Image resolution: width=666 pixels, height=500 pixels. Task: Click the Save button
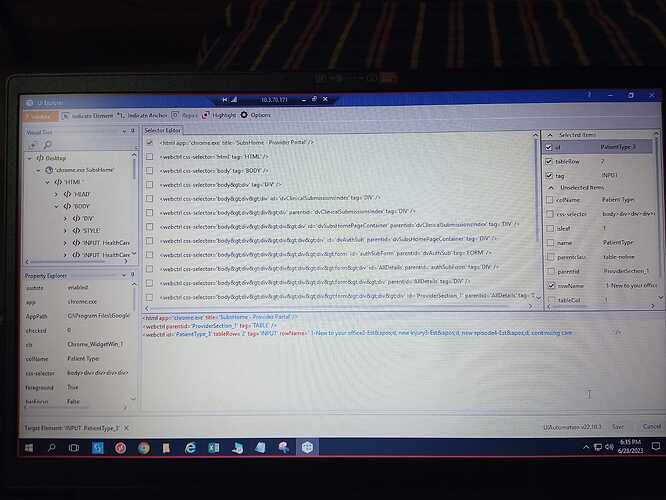click(618, 427)
